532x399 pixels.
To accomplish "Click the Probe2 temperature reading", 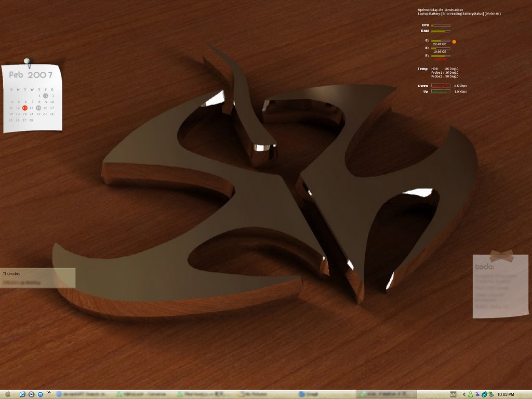I will pos(445,76).
